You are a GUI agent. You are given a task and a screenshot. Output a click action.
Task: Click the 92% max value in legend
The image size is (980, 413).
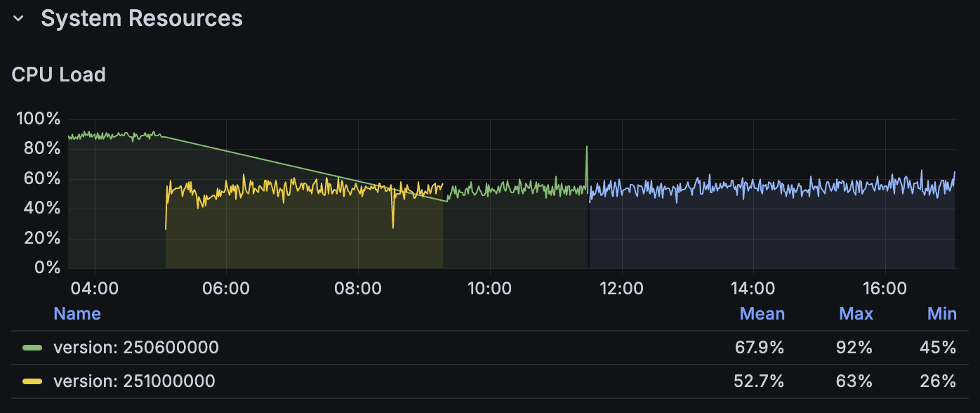click(858, 348)
